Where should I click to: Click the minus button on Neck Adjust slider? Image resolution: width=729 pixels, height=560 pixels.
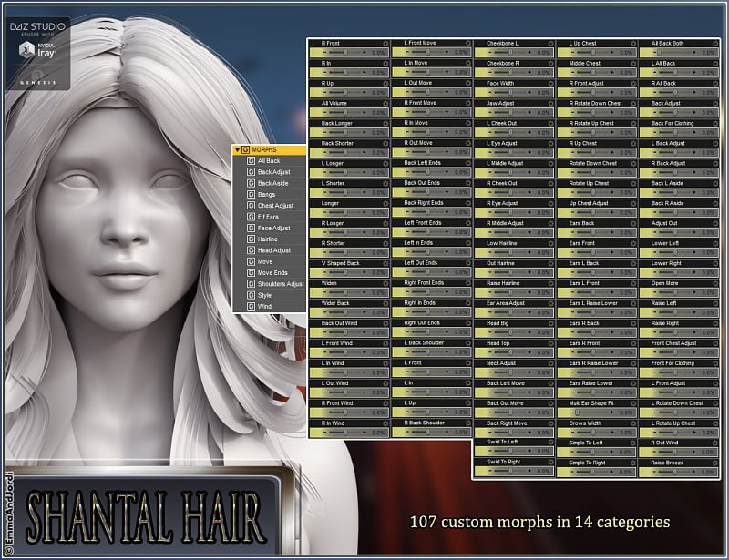(x=489, y=372)
